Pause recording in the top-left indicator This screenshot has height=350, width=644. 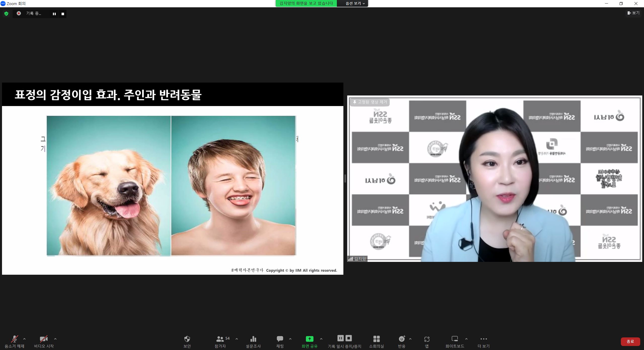pos(54,14)
